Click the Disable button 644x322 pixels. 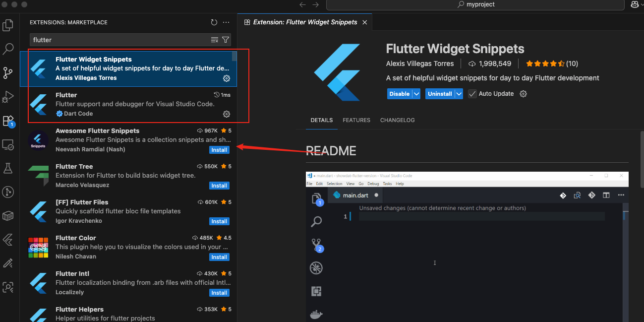pyautogui.click(x=400, y=94)
